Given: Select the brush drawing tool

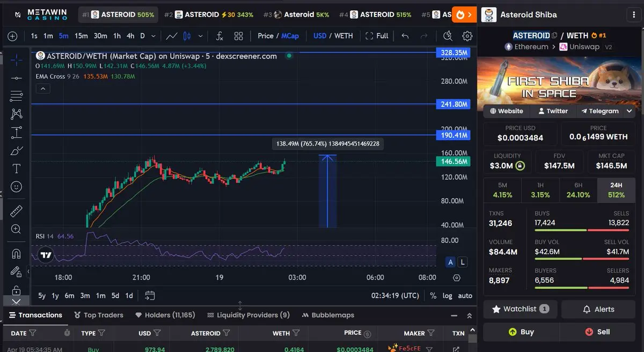Looking at the screenshot, I should point(17,150).
